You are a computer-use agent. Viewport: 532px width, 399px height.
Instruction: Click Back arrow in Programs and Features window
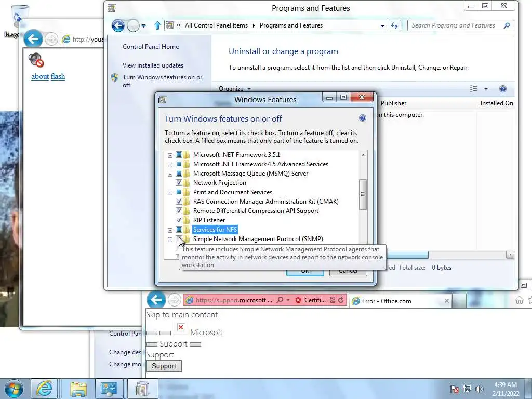click(x=118, y=25)
